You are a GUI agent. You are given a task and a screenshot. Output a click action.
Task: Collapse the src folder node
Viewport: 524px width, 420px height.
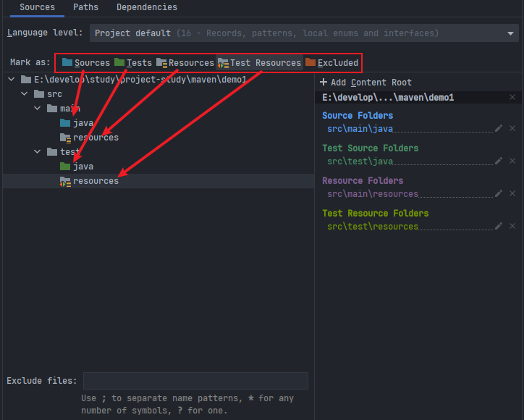pos(25,94)
